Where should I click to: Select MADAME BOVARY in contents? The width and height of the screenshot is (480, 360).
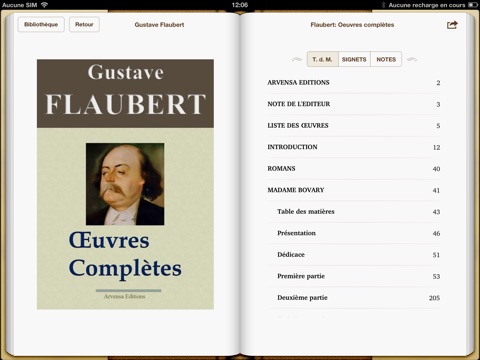[x=354, y=190]
